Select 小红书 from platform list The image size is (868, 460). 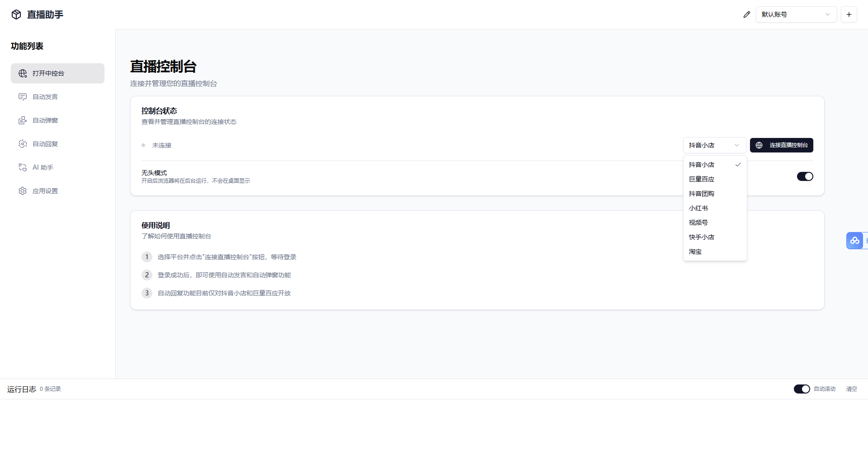[698, 208]
